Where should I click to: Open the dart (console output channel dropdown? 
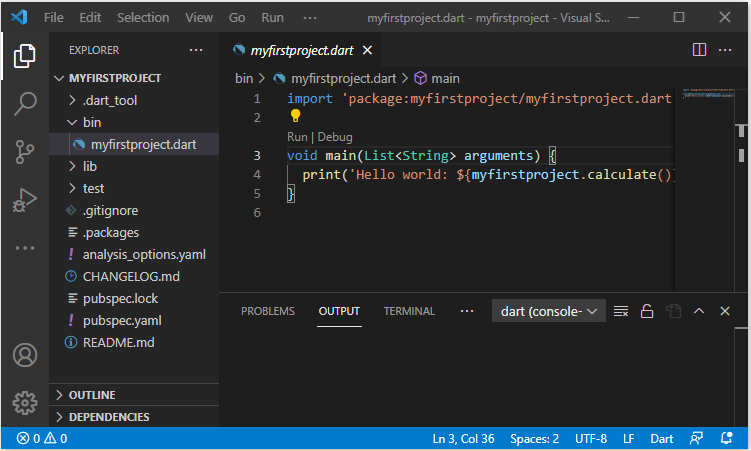549,311
